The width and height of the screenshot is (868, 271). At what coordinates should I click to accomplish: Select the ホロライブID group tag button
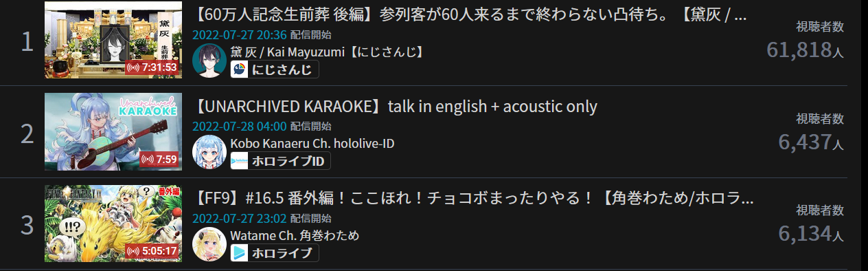coord(280,161)
